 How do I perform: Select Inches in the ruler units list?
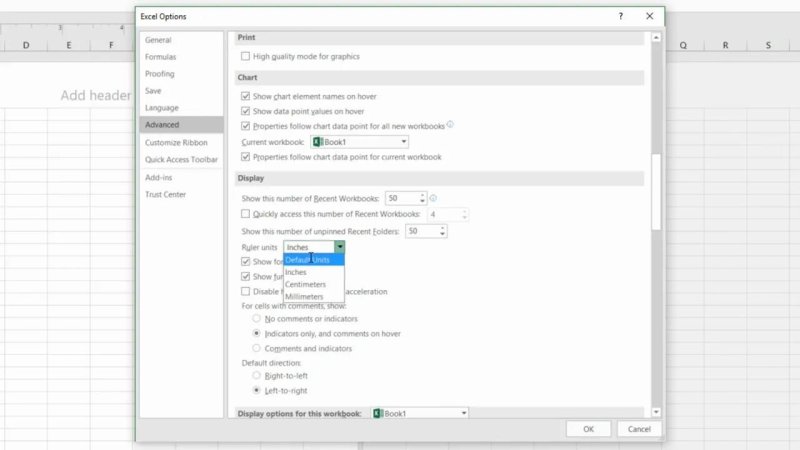(314, 272)
